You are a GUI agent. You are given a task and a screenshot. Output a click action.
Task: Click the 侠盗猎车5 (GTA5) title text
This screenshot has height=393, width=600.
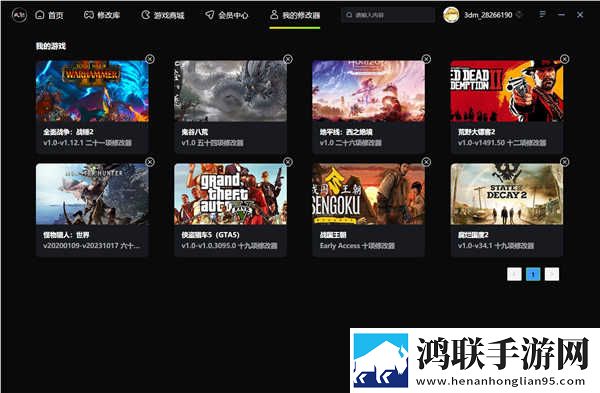point(210,235)
